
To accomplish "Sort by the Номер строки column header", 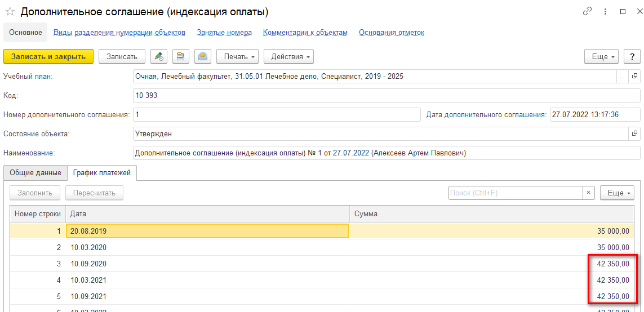I will [38, 214].
